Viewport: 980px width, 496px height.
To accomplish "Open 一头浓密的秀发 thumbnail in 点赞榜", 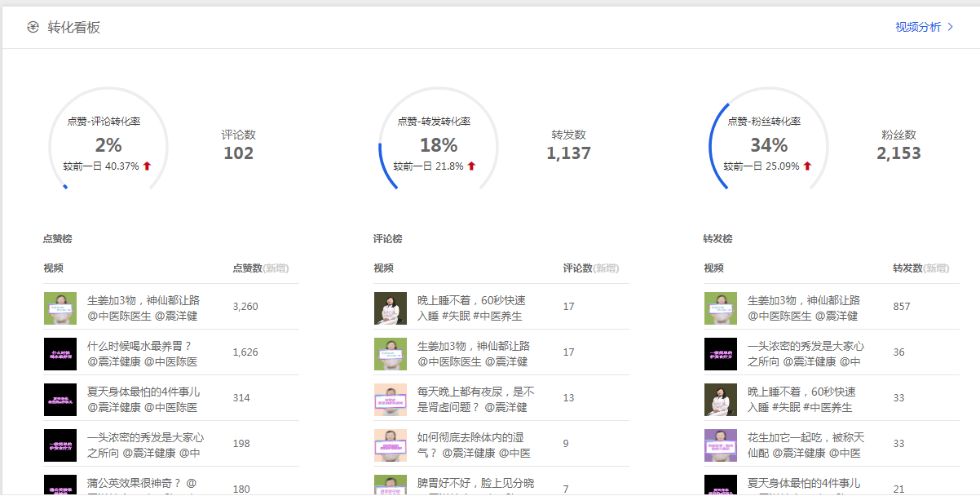I will point(60,445).
